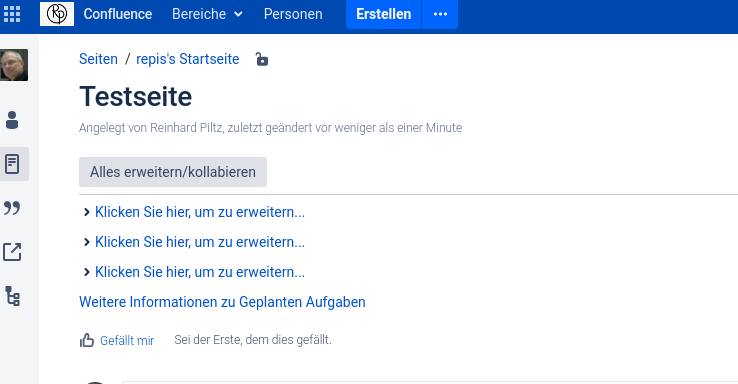738x384 pixels.
Task: Toggle Alles erweitern/kollabieren button
Action: 173,172
